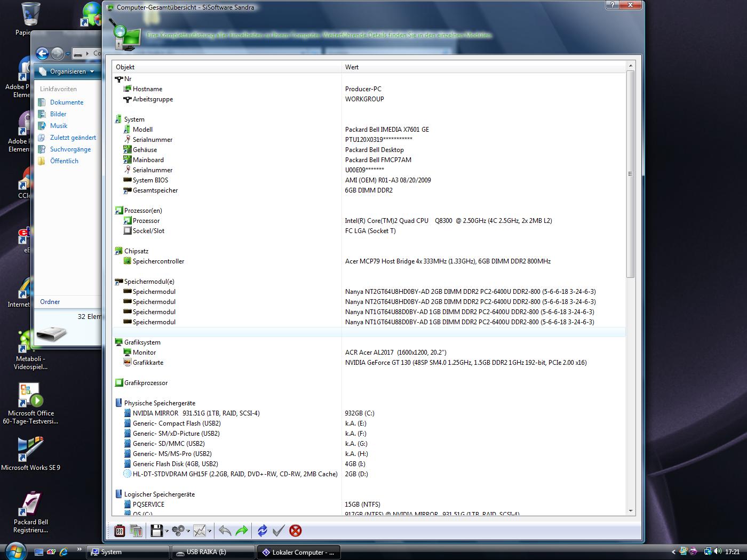Screen dimensions: 747x560
Task: Click the red cancel X icon
Action: point(295,531)
